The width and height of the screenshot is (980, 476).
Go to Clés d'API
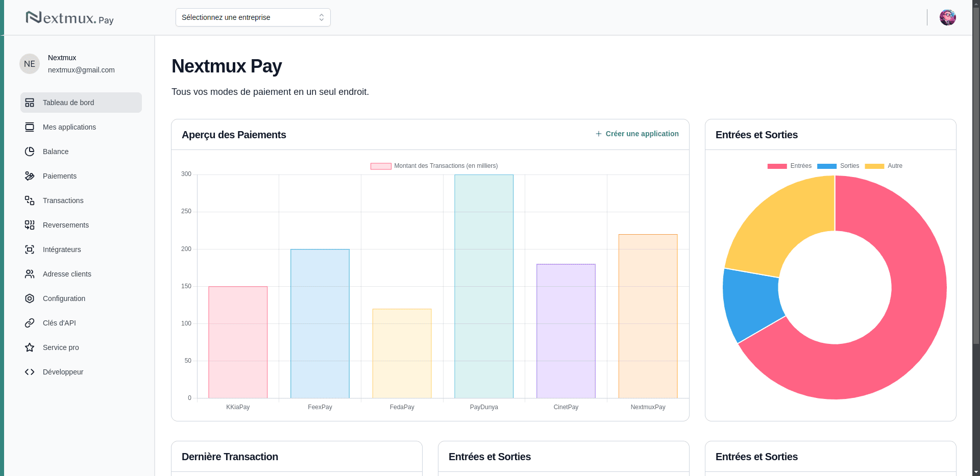(81, 323)
